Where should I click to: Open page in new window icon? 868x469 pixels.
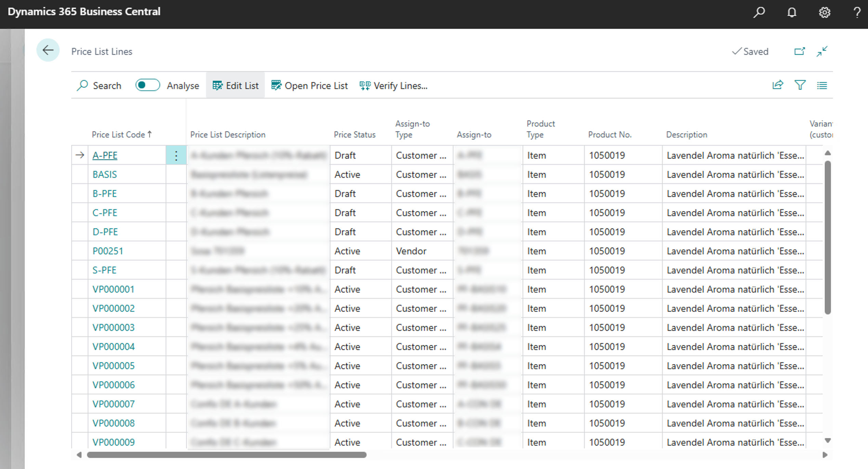click(x=799, y=51)
